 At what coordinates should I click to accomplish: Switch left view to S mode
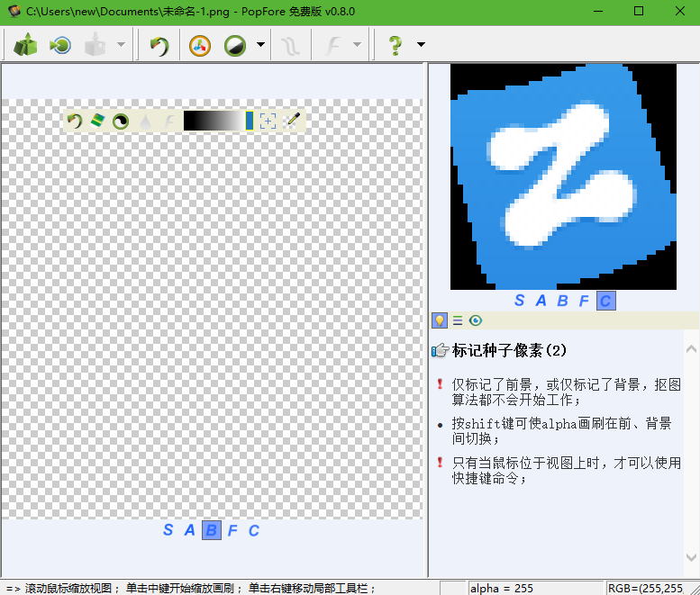pyautogui.click(x=168, y=530)
